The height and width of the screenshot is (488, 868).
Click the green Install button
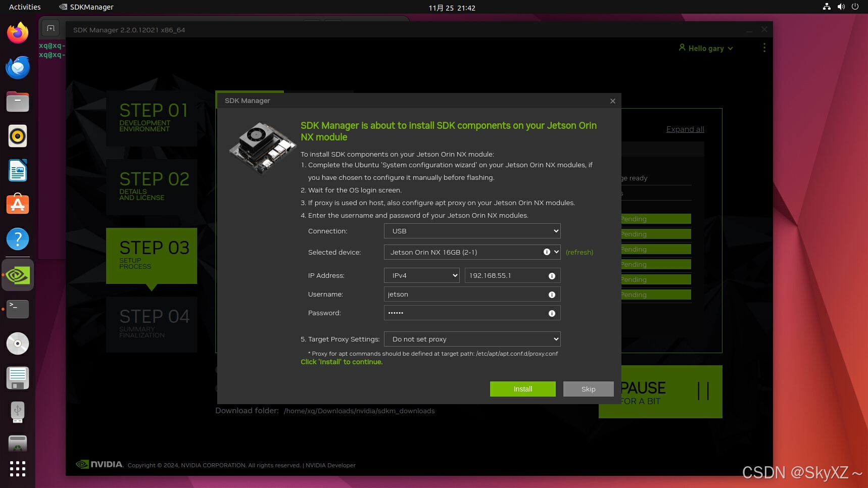click(x=523, y=389)
